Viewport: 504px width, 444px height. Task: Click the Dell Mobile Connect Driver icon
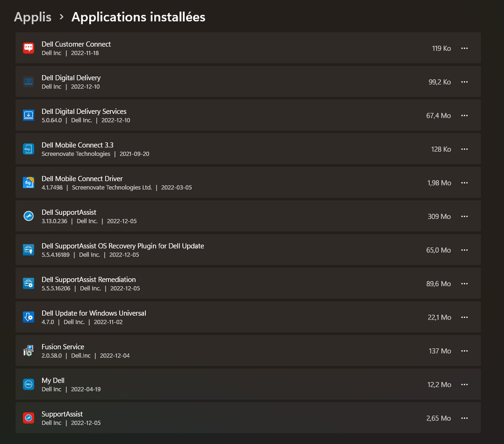tap(29, 182)
